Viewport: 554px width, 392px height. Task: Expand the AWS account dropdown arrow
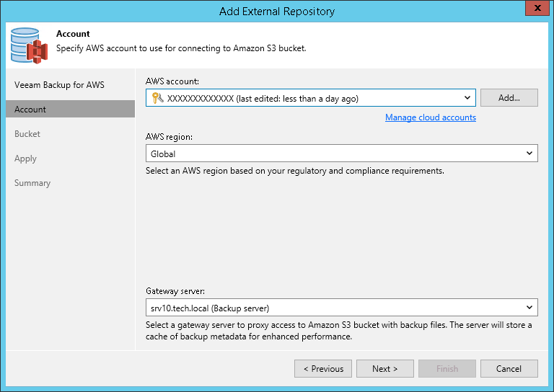coord(467,98)
